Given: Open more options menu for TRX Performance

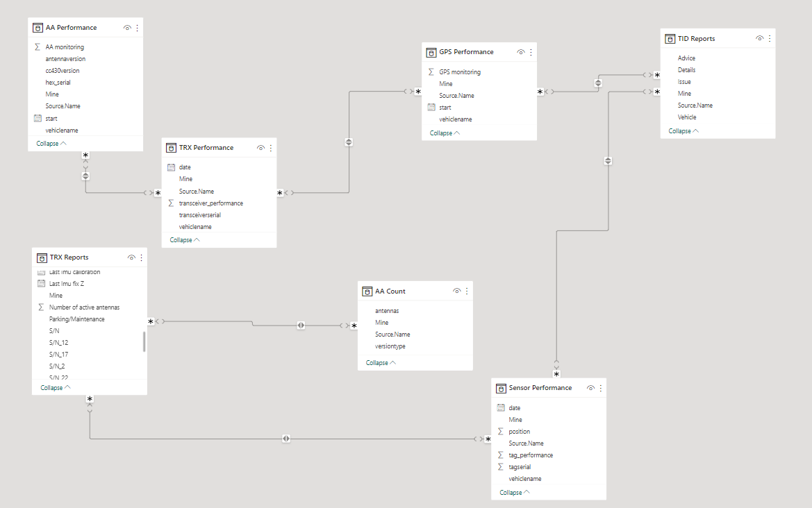Looking at the screenshot, I should [x=271, y=148].
